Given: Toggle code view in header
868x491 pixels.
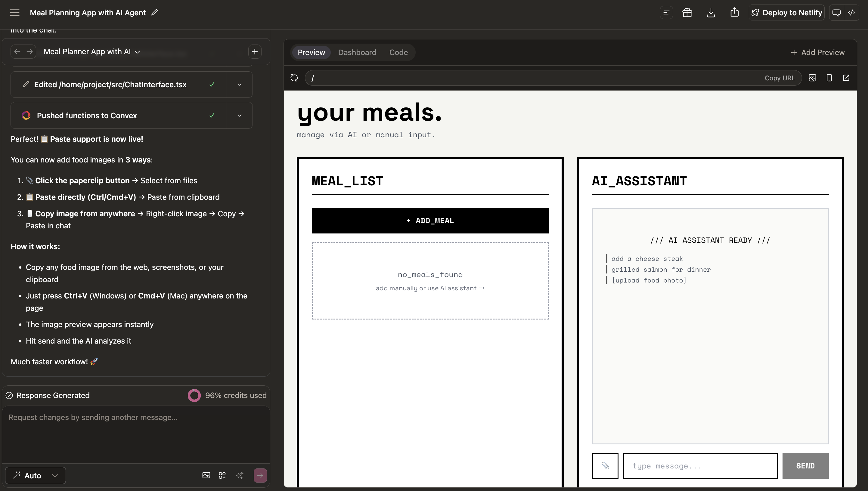Looking at the screenshot, I should tap(851, 13).
